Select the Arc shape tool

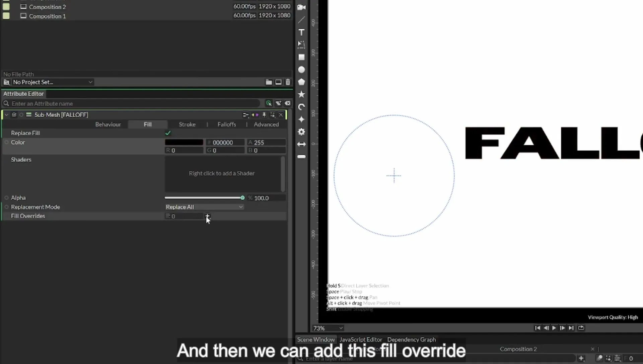[x=301, y=107]
